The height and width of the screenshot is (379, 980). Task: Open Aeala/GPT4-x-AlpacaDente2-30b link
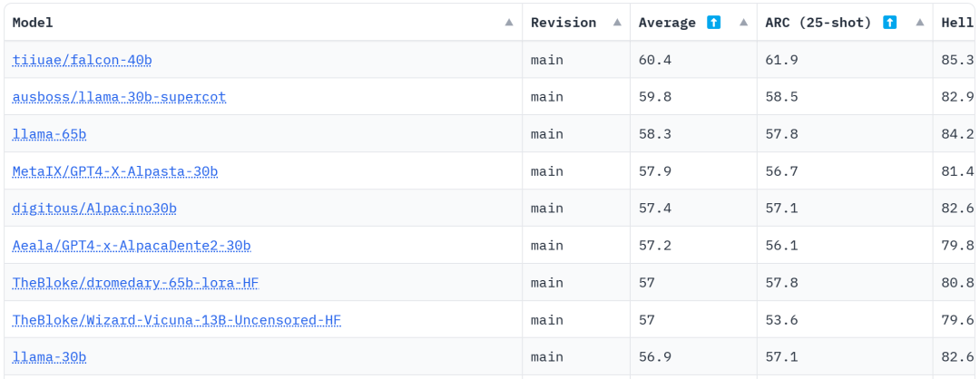[x=132, y=246]
